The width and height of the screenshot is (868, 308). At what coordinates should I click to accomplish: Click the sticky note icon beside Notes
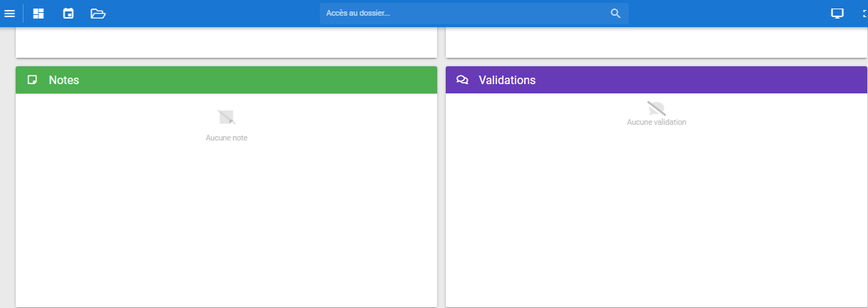pyautogui.click(x=32, y=80)
